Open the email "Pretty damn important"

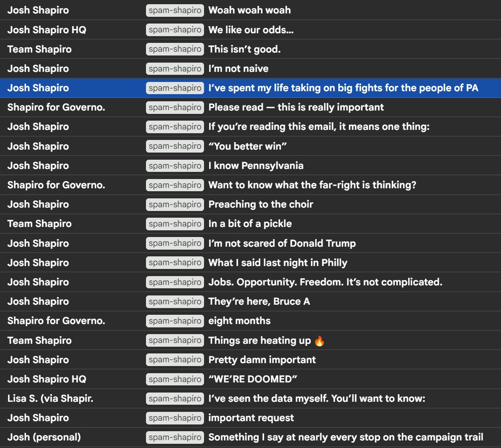click(262, 360)
